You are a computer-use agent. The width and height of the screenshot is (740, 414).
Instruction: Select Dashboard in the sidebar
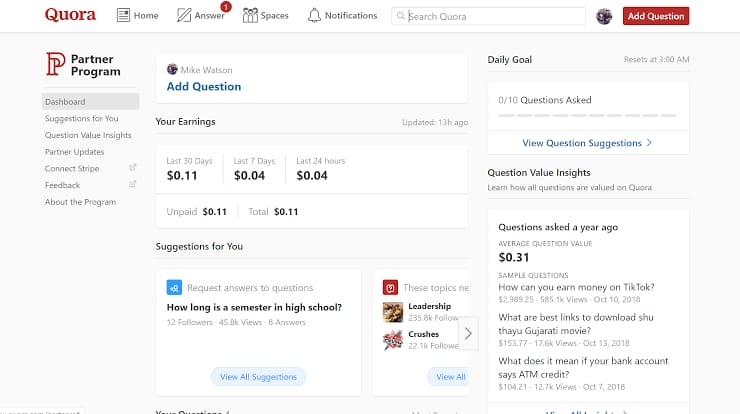tap(91, 101)
